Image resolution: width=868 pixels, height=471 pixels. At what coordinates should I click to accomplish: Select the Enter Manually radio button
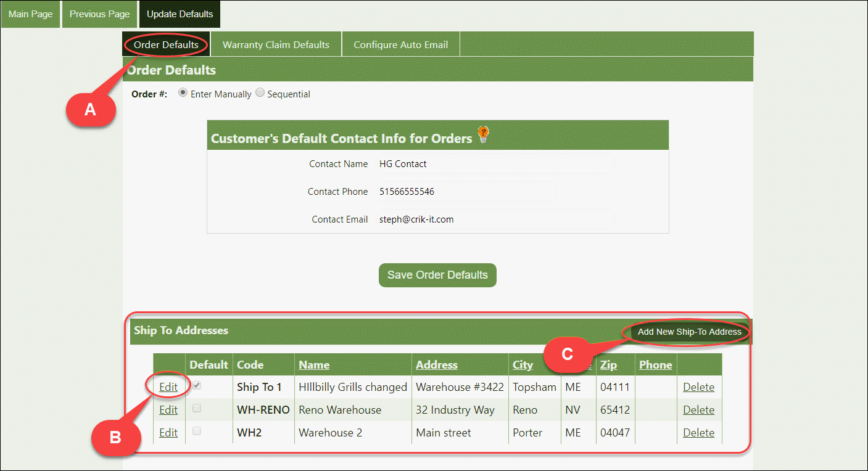tap(183, 93)
